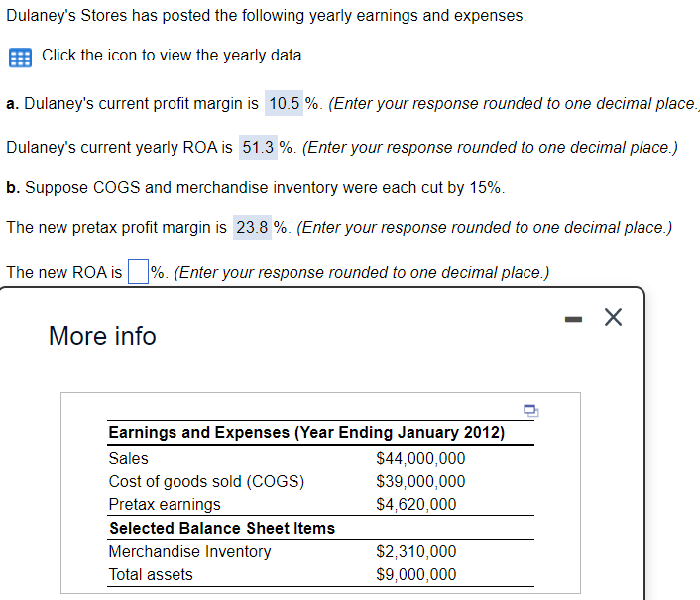700x600 pixels.
Task: Open the yearly data table icon
Action: click(20, 58)
